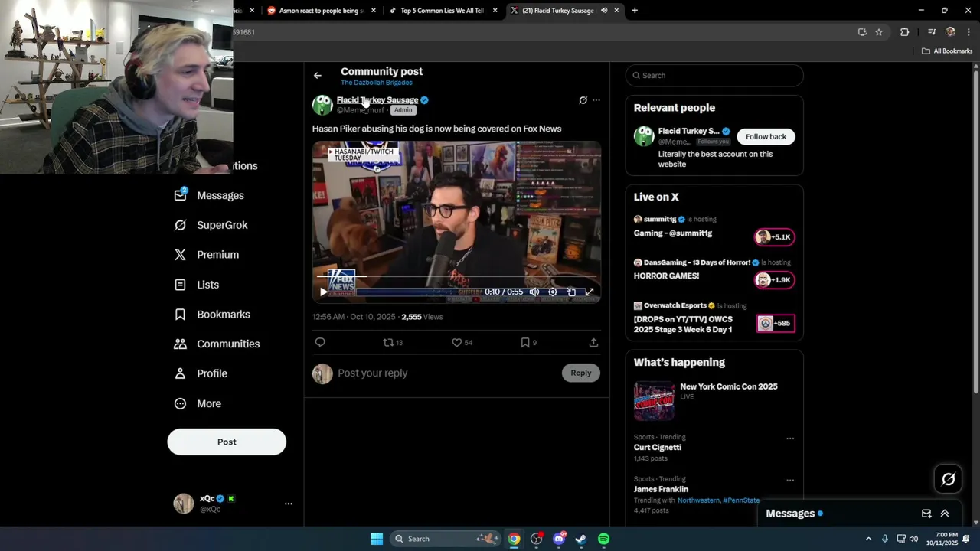Open Messages in the left sidebar
This screenshot has width=980, height=551.
click(x=210, y=195)
